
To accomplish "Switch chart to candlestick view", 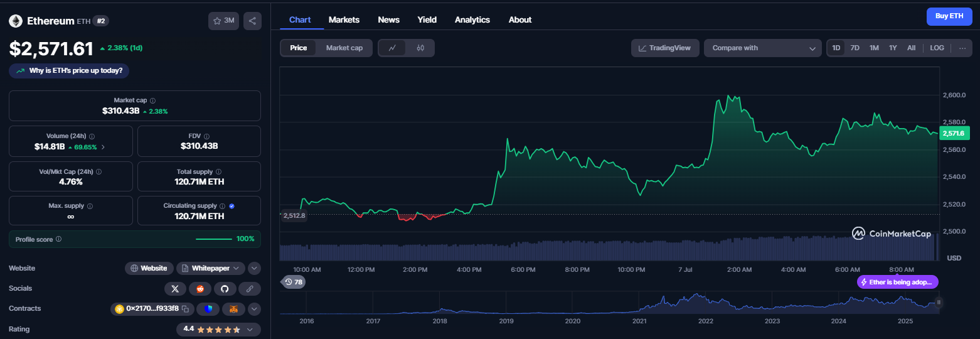I will 420,48.
